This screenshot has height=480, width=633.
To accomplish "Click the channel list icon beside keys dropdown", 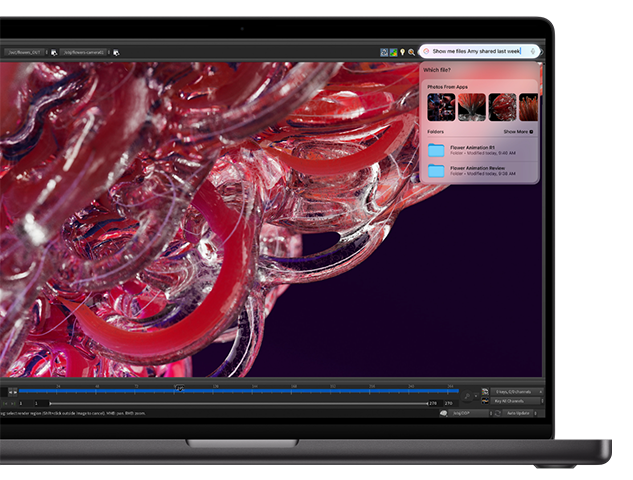I will pos(485,392).
